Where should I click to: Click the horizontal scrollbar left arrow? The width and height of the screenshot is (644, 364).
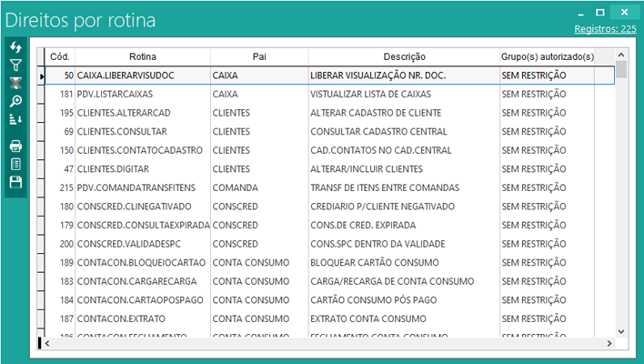[x=42, y=343]
